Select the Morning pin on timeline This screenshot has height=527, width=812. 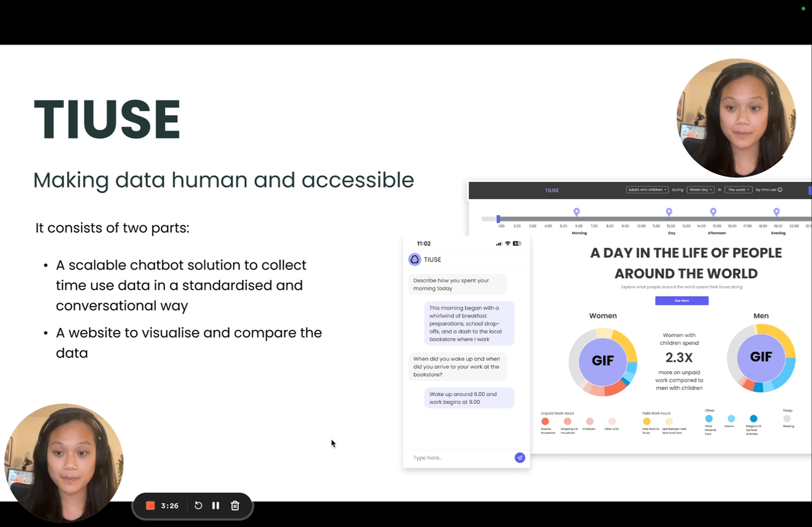click(x=577, y=212)
